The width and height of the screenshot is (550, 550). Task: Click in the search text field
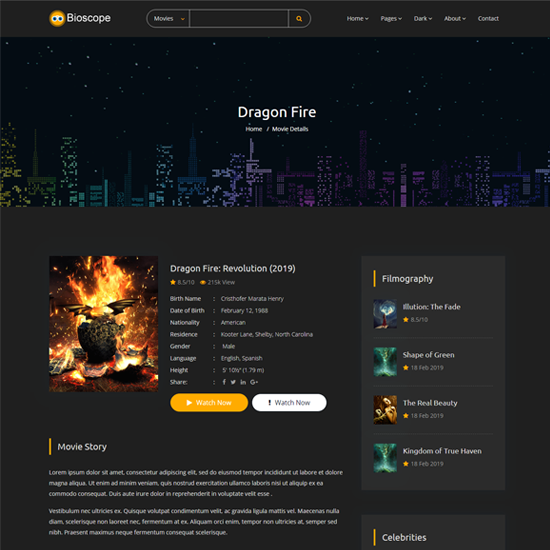click(239, 19)
